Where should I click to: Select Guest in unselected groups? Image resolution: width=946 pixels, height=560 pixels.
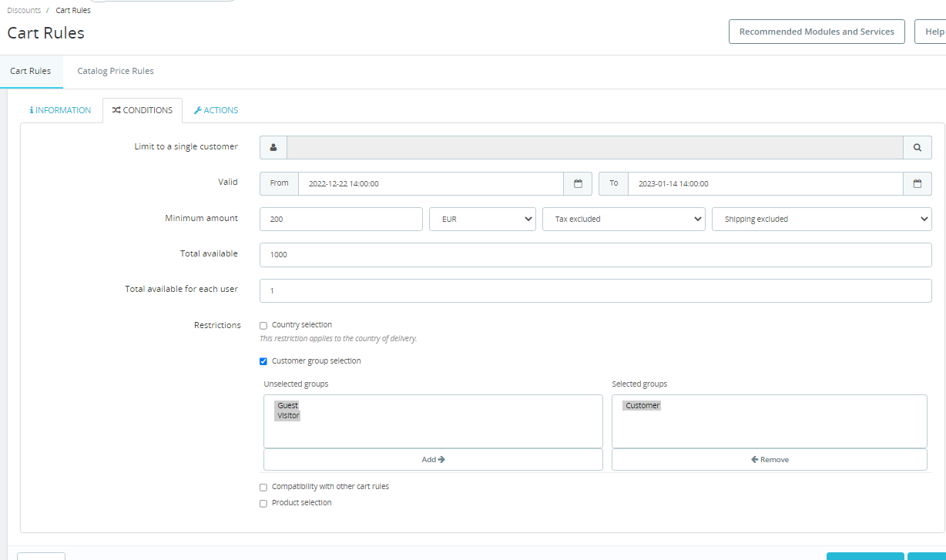click(288, 405)
